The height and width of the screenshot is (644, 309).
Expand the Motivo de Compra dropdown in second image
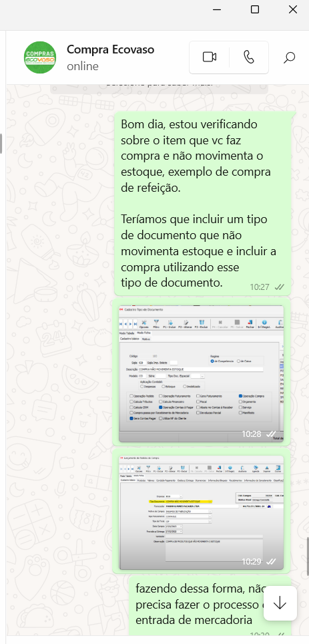(210, 511)
